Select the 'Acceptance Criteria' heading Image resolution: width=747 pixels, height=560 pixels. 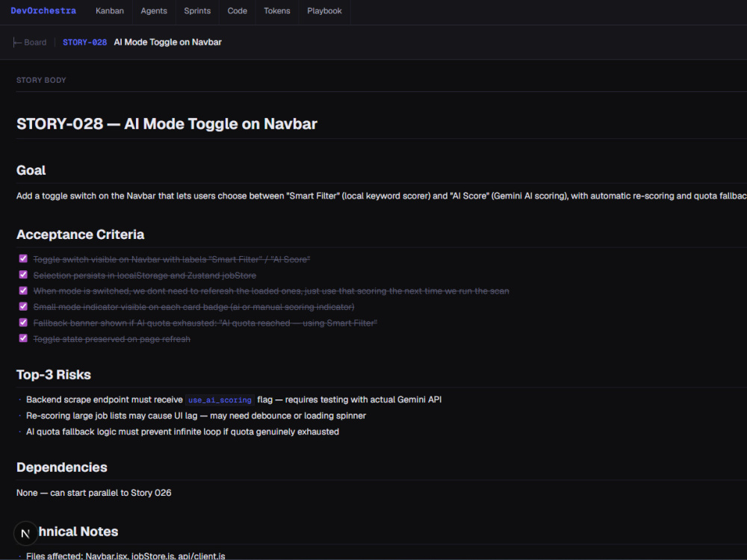[x=80, y=234]
